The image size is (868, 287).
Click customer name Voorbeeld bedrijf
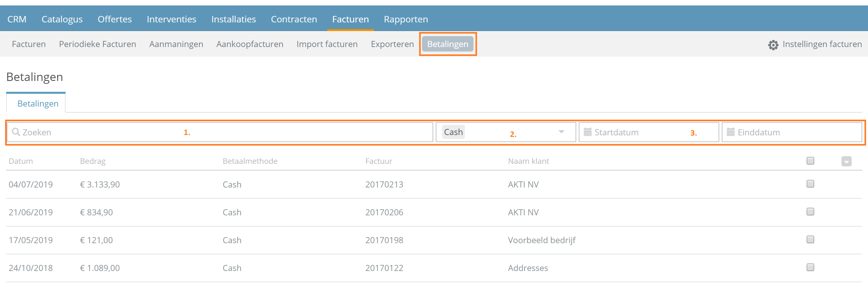pyautogui.click(x=541, y=240)
